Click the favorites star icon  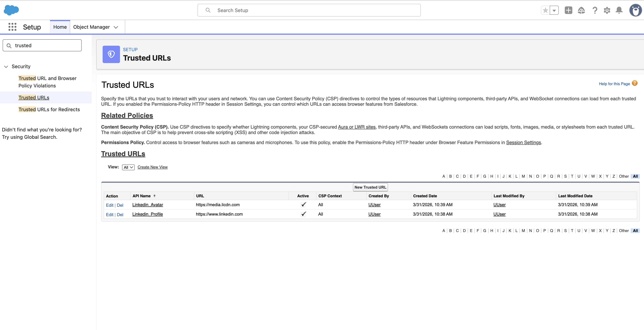[546, 10]
